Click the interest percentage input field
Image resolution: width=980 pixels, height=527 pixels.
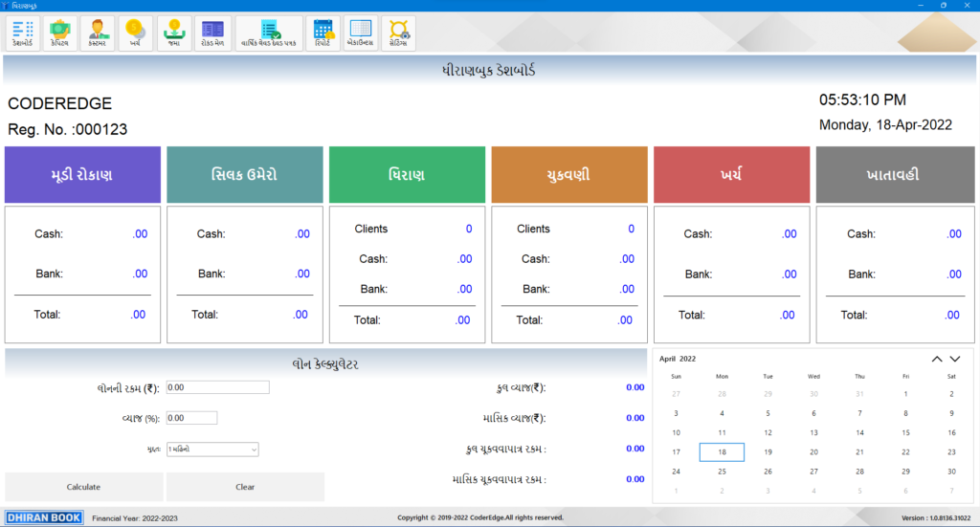(191, 418)
